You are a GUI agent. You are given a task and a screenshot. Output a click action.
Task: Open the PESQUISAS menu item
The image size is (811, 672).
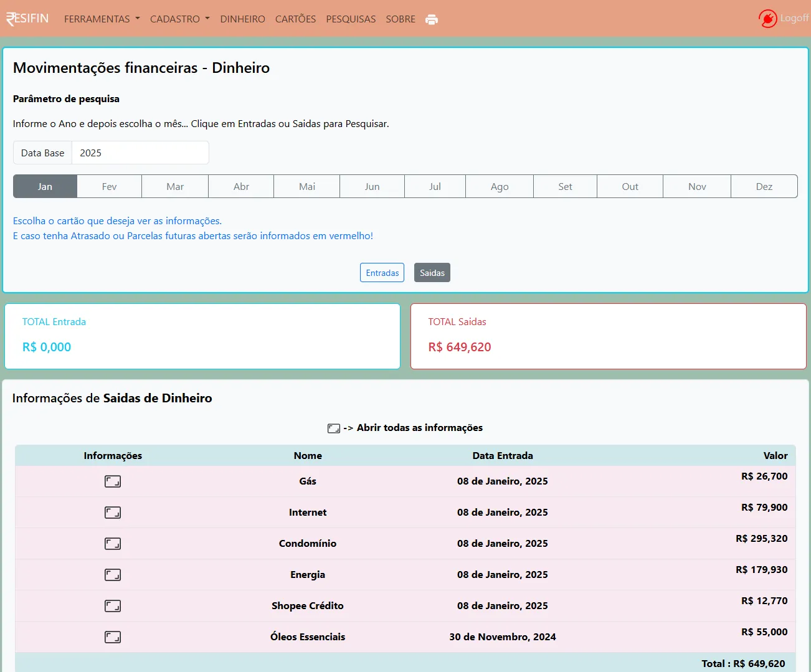click(351, 19)
